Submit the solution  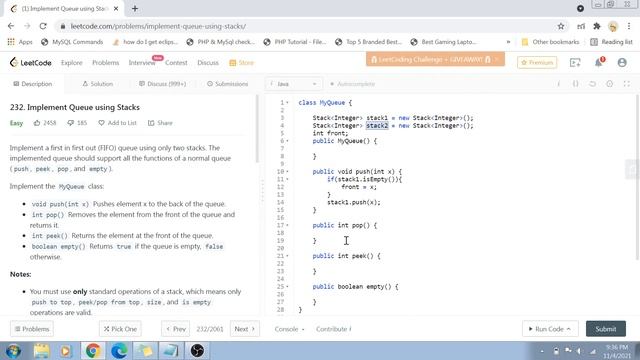(x=606, y=329)
